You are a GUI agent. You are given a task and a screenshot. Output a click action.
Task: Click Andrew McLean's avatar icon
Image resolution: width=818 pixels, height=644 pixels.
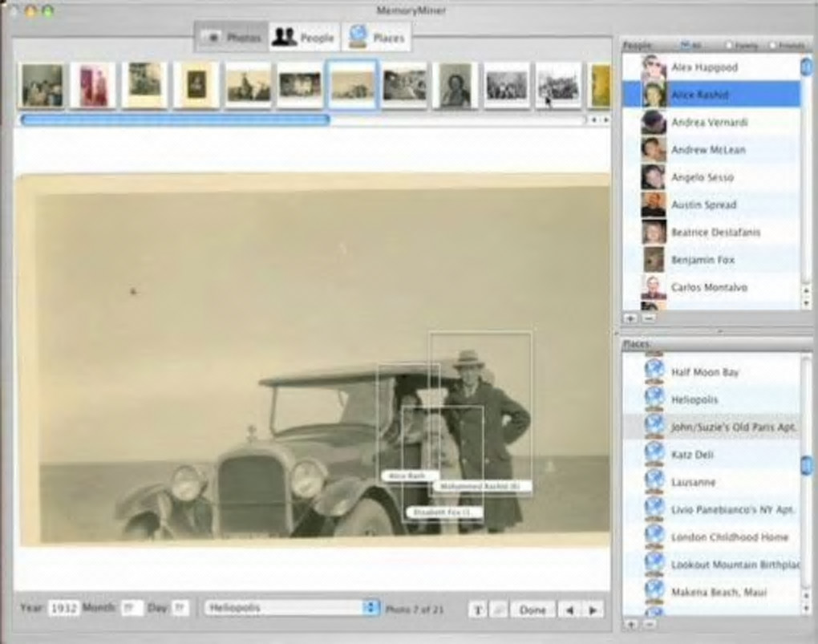pos(653,150)
